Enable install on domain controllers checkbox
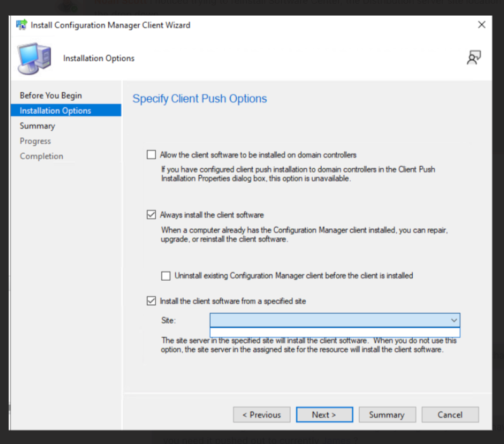Image resolution: width=504 pixels, height=444 pixels. pyautogui.click(x=151, y=155)
